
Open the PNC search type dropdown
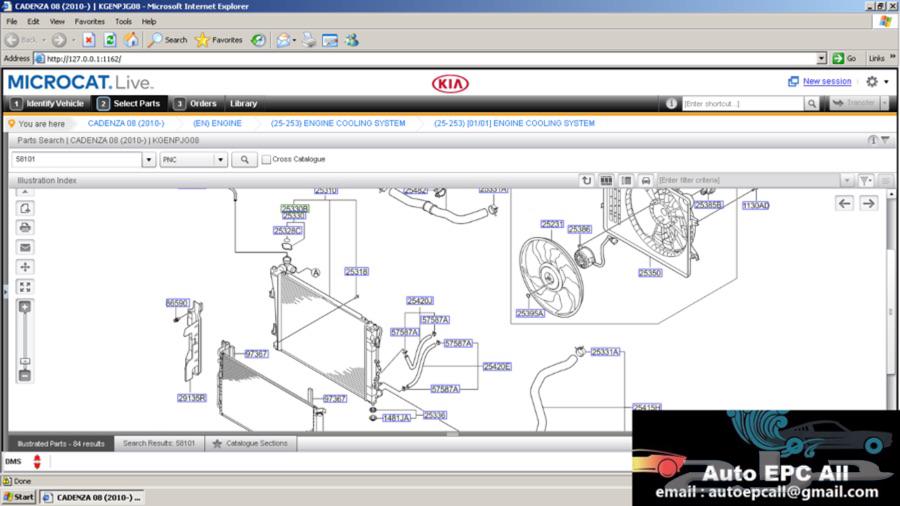220,159
